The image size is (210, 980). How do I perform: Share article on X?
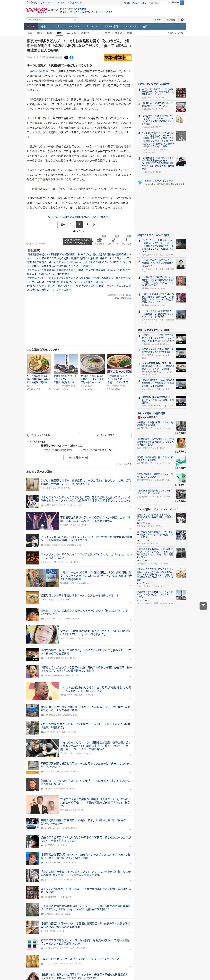click(66, 57)
